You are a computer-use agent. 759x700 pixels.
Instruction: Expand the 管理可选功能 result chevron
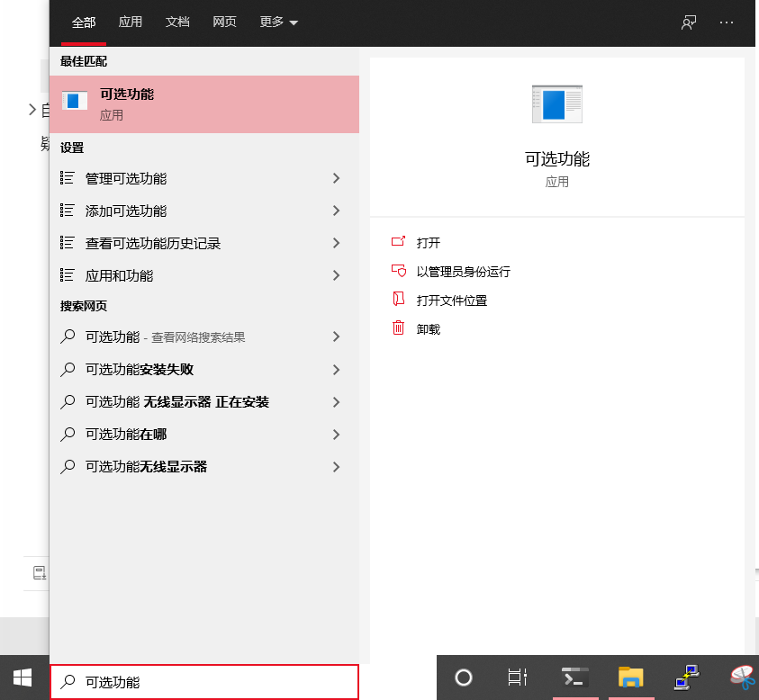[337, 178]
